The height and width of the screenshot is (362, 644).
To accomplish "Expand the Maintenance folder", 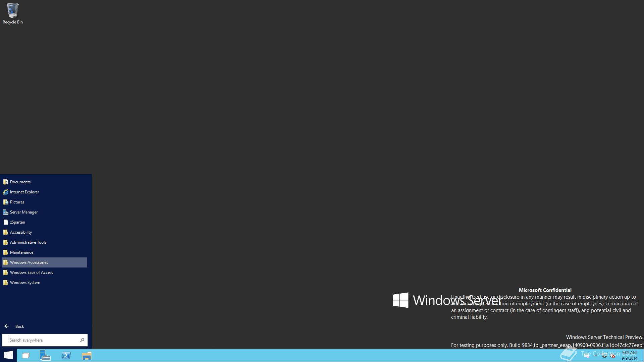I will click(x=45, y=252).
